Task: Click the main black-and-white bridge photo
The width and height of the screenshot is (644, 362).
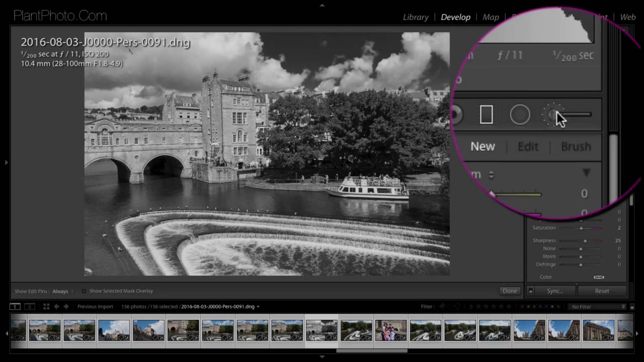Action: tap(267, 154)
